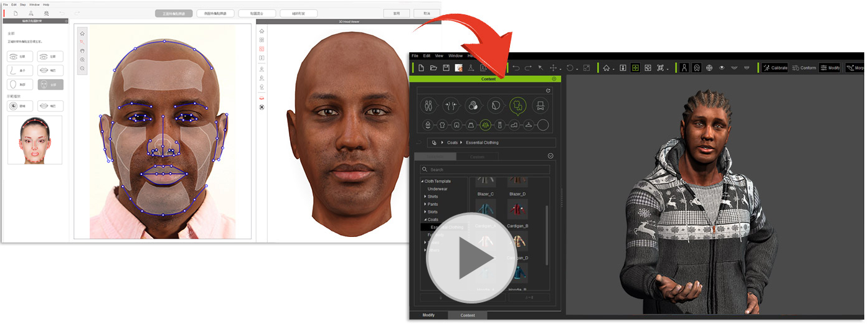The image size is (868, 324).
Task: Toggle the full-face feature button in left panel
Action: (50, 85)
